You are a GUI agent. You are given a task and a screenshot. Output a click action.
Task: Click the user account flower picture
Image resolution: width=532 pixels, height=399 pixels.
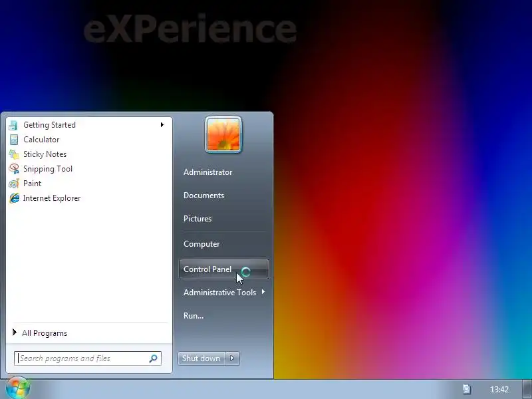pos(223,135)
